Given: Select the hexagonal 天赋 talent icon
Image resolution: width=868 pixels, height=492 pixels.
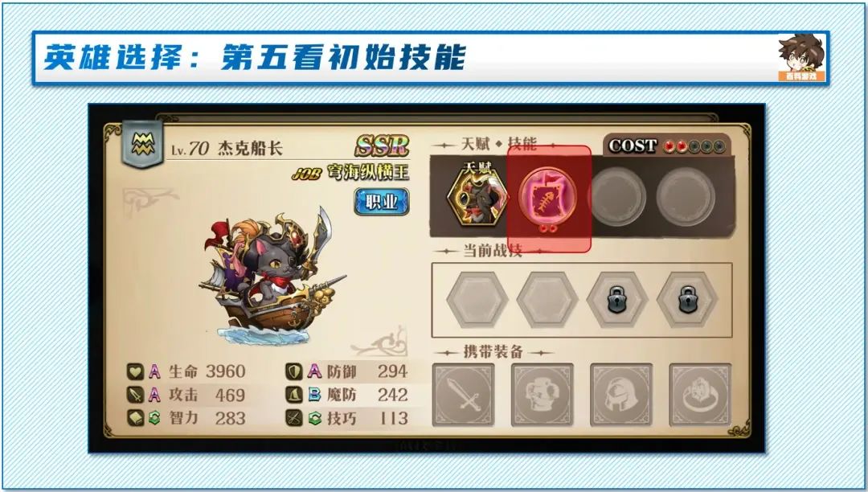Looking at the screenshot, I should [x=477, y=195].
